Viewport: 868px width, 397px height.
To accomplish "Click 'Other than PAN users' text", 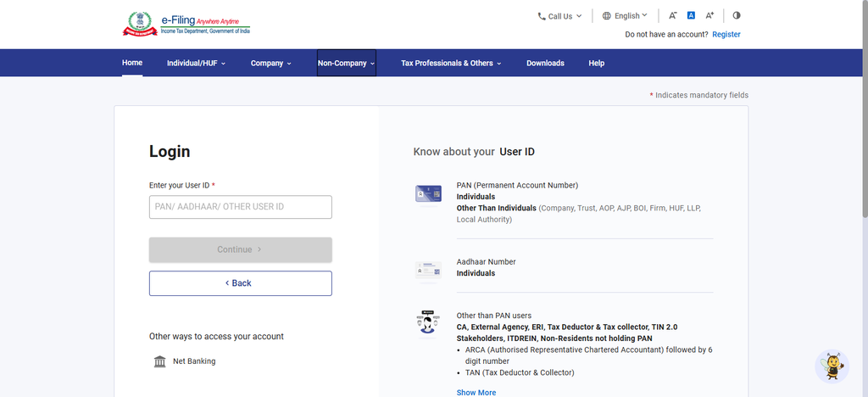I will tap(494, 316).
